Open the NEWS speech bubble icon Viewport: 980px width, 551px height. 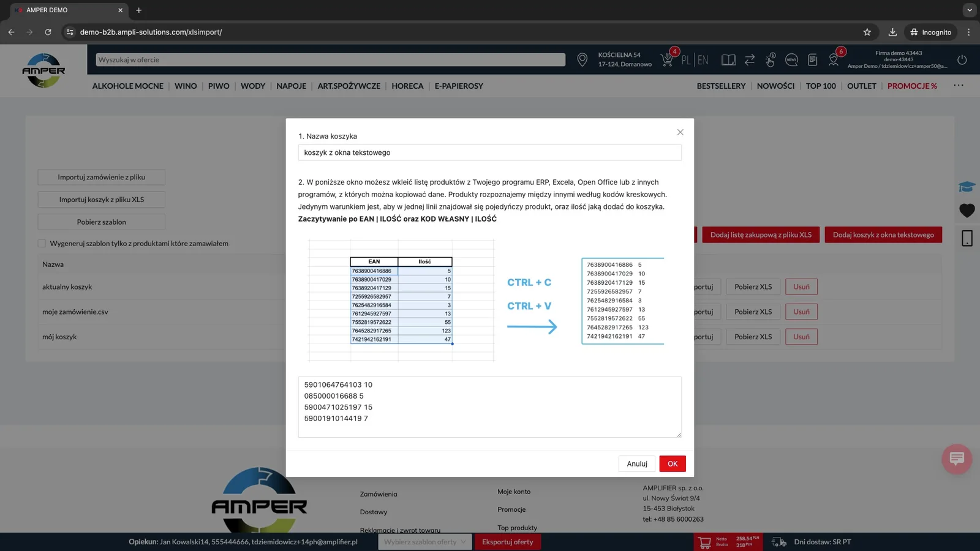coord(791,59)
